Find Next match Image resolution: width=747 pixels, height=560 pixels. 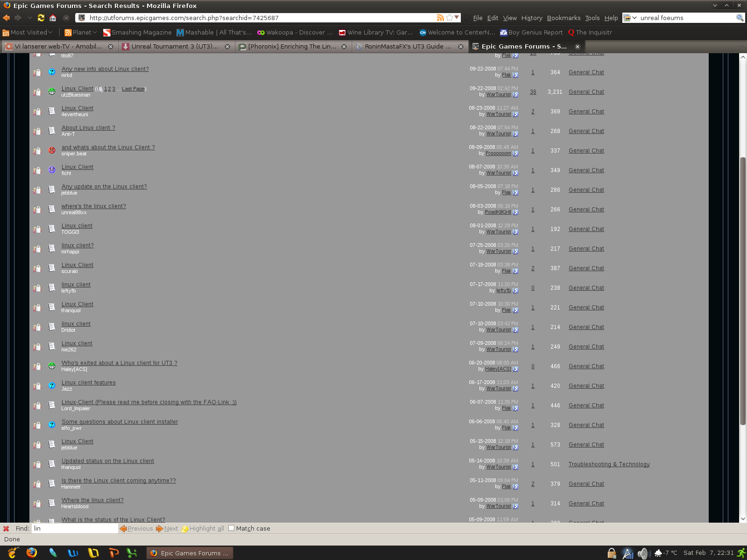[167, 528]
